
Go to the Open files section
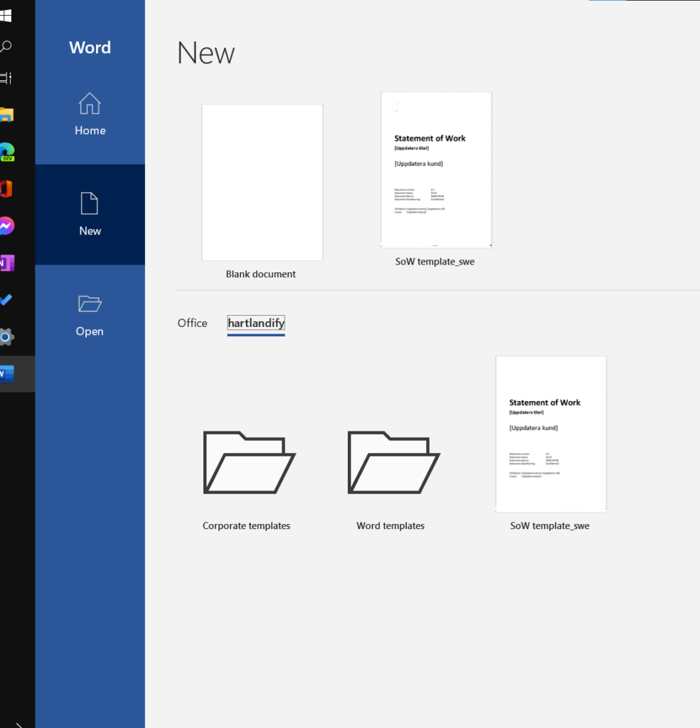90,315
